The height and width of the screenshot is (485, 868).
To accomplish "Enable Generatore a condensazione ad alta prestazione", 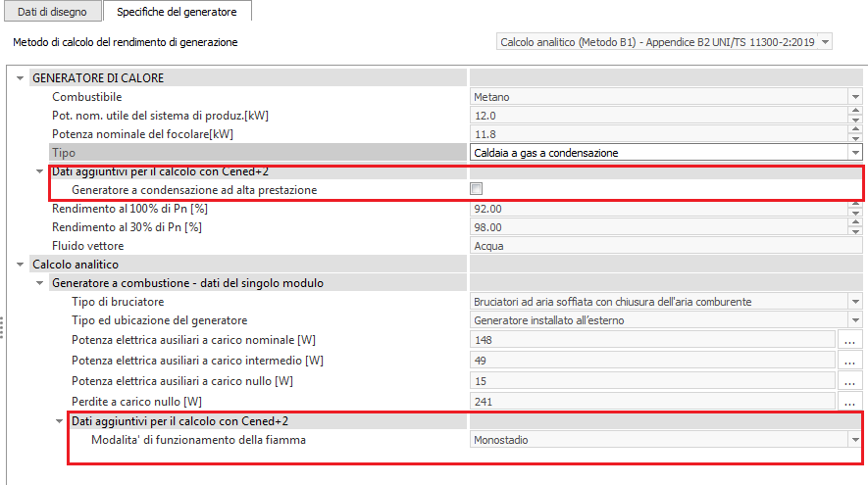I will (477, 189).
